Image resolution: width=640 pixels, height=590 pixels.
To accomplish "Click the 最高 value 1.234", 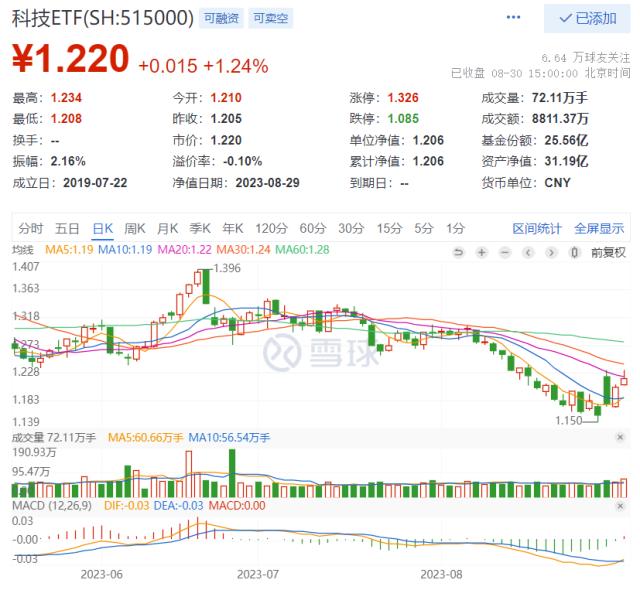I will [66, 98].
